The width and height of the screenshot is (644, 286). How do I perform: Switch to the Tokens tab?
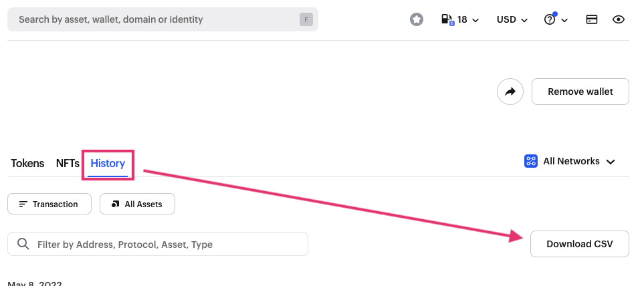pyautogui.click(x=27, y=163)
